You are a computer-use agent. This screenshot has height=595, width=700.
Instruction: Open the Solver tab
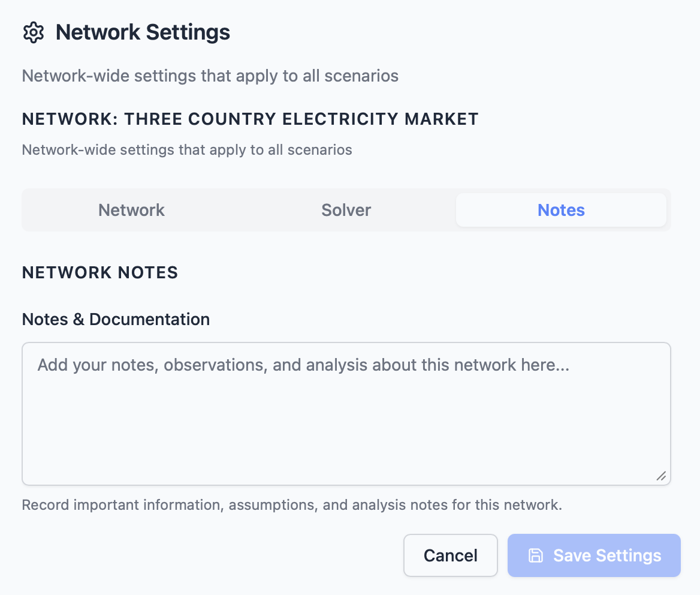tap(346, 210)
